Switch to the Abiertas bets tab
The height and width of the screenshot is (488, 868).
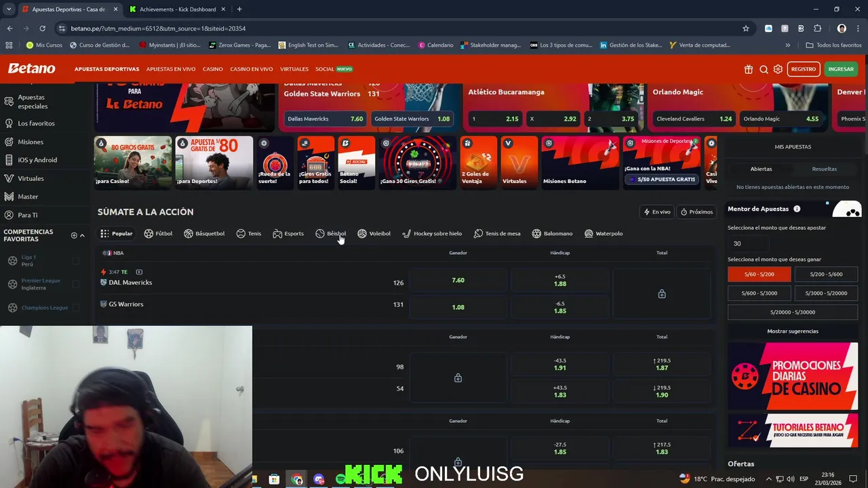tap(761, 169)
